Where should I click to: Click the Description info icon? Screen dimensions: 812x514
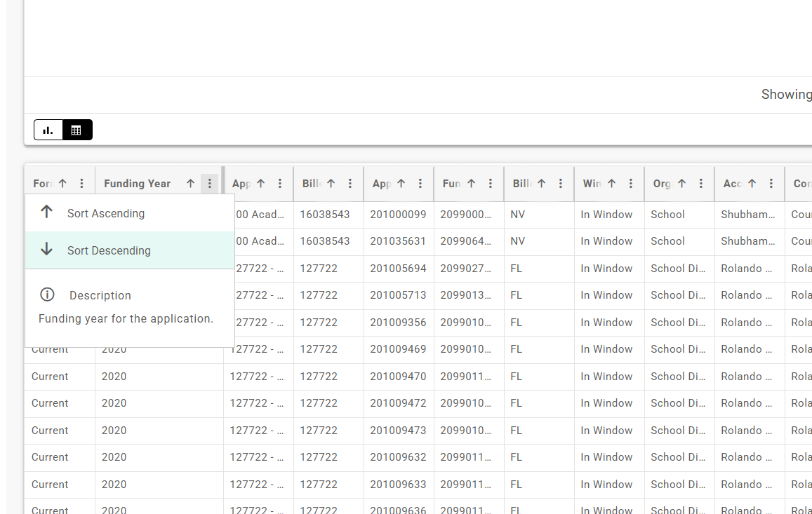coord(47,295)
